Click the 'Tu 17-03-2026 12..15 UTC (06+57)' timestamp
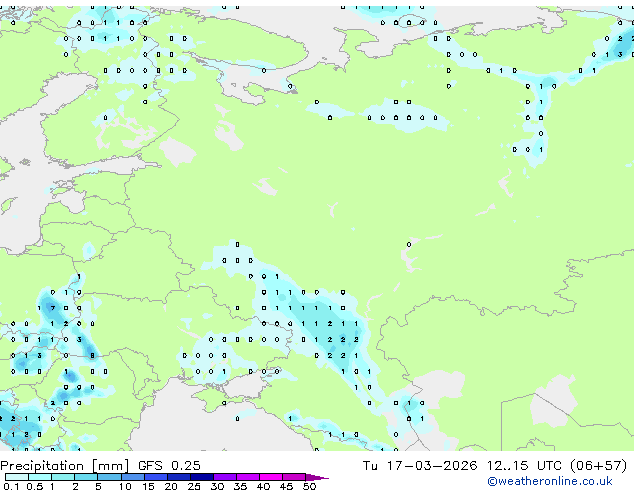 click(x=495, y=466)
